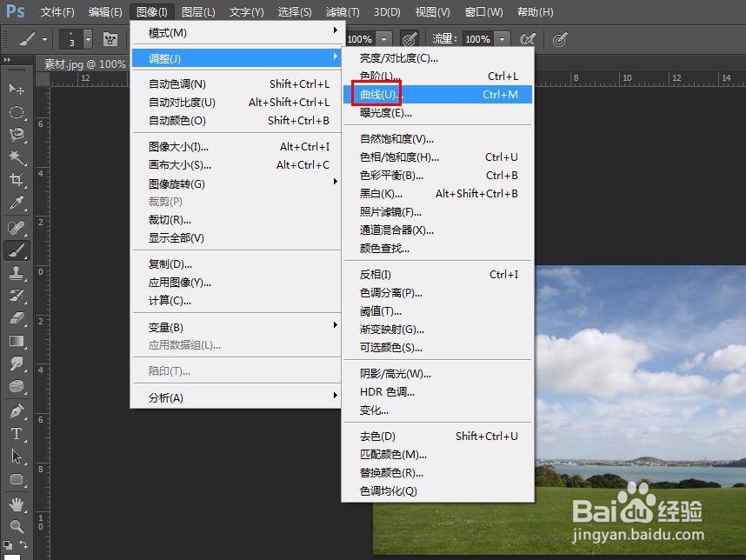This screenshot has width=746, height=560.
Task: Open the opacity 100% slider dropdown
Action: tap(384, 39)
